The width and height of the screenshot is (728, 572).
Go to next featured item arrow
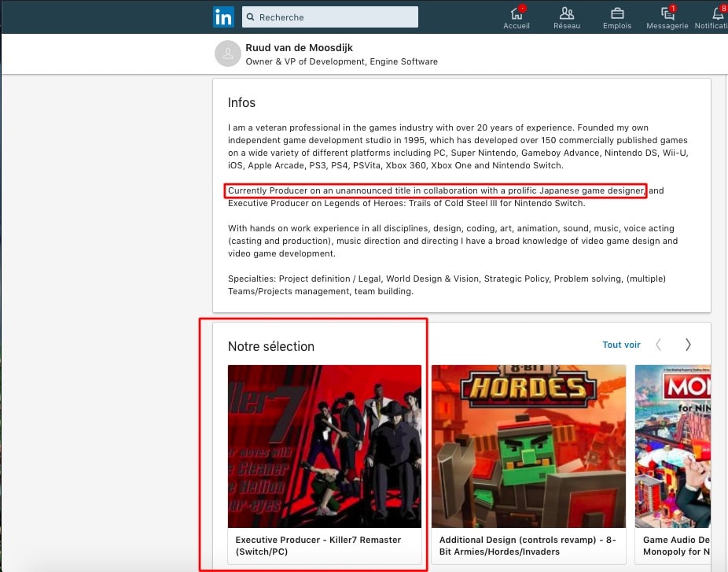(688, 345)
